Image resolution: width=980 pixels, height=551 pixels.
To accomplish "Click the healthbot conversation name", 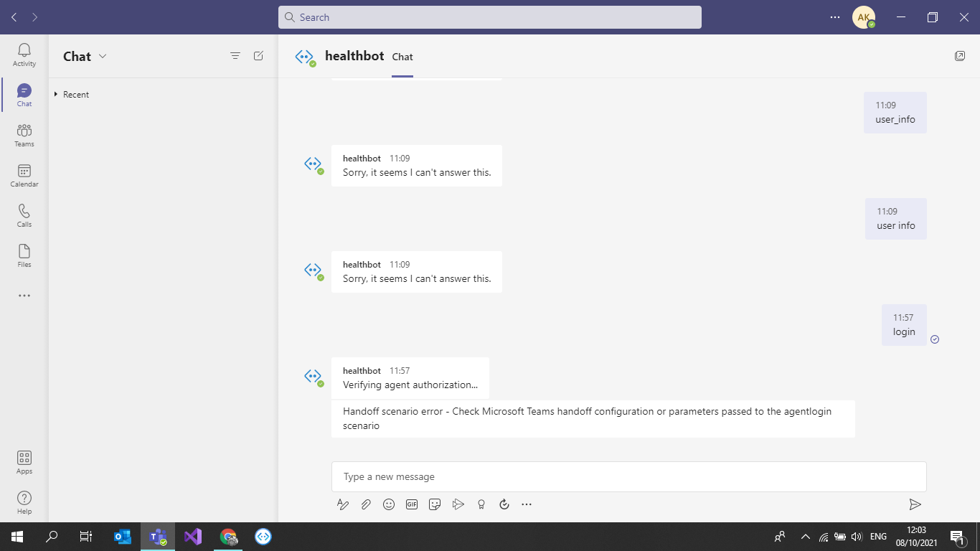I will [354, 54].
